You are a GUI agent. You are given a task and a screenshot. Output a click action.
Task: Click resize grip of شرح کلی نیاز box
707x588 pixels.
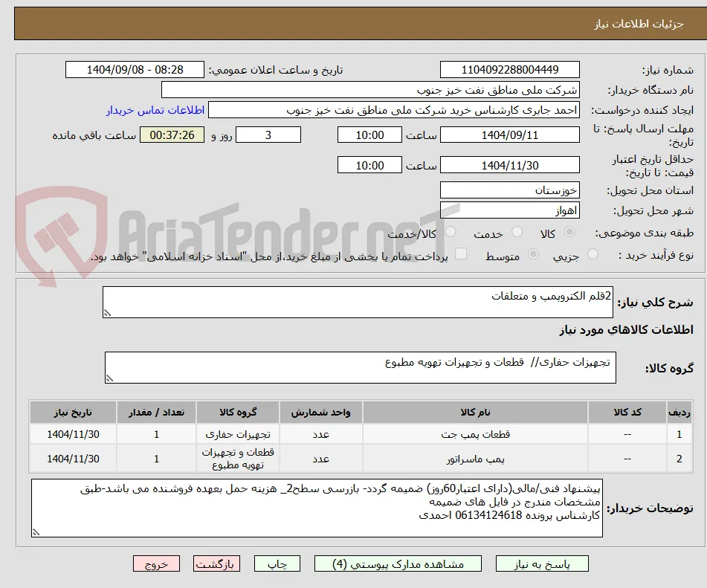click(107, 313)
